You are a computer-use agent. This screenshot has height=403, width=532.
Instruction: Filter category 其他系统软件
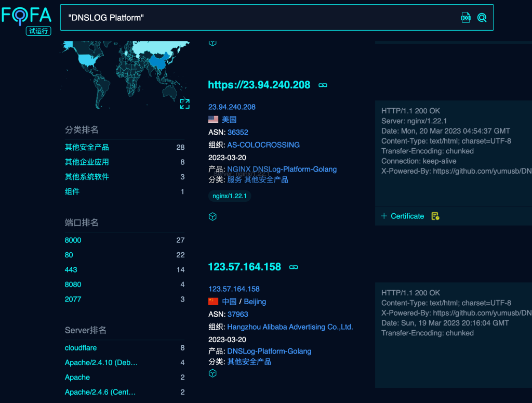coord(87,177)
